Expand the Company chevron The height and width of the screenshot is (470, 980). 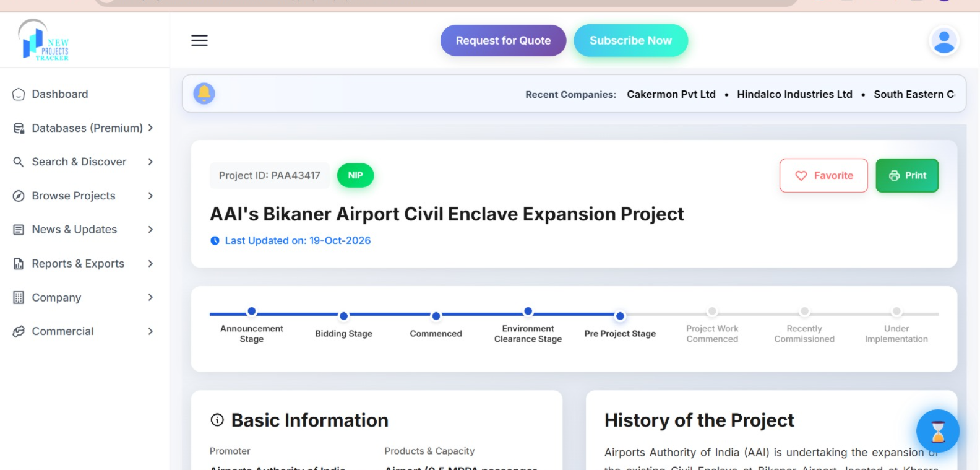(x=150, y=297)
